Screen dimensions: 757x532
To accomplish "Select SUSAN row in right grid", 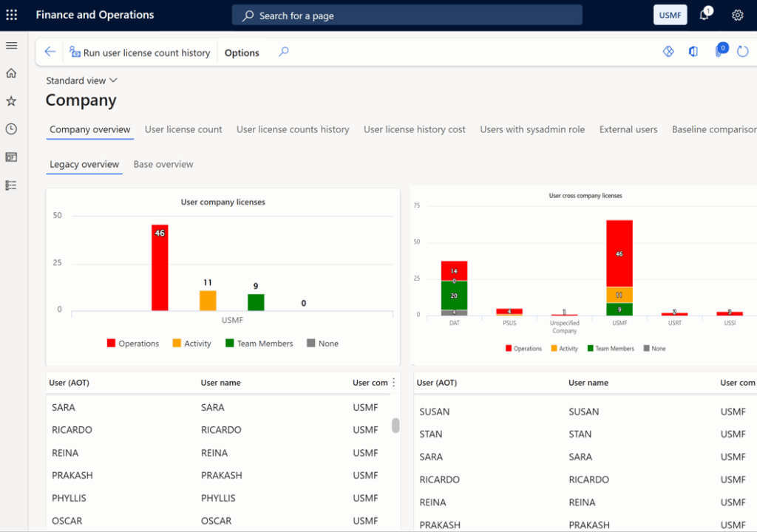I will click(x=585, y=412).
